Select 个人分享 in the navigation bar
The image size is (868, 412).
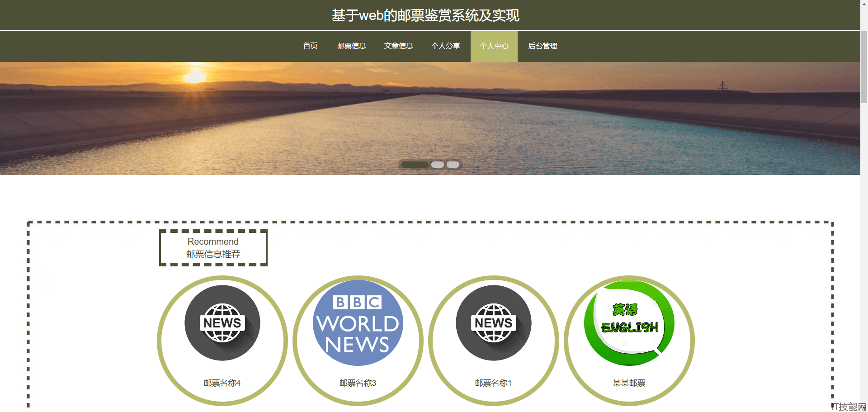446,46
